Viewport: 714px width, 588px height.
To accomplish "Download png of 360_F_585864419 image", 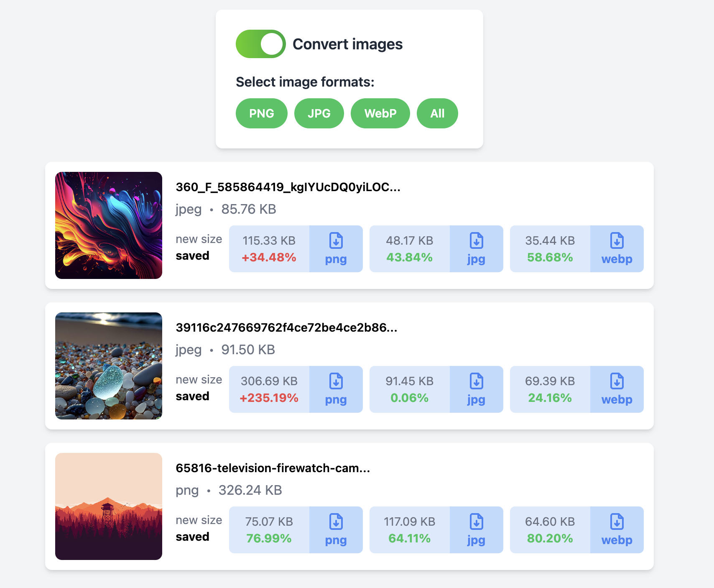I will [336, 249].
